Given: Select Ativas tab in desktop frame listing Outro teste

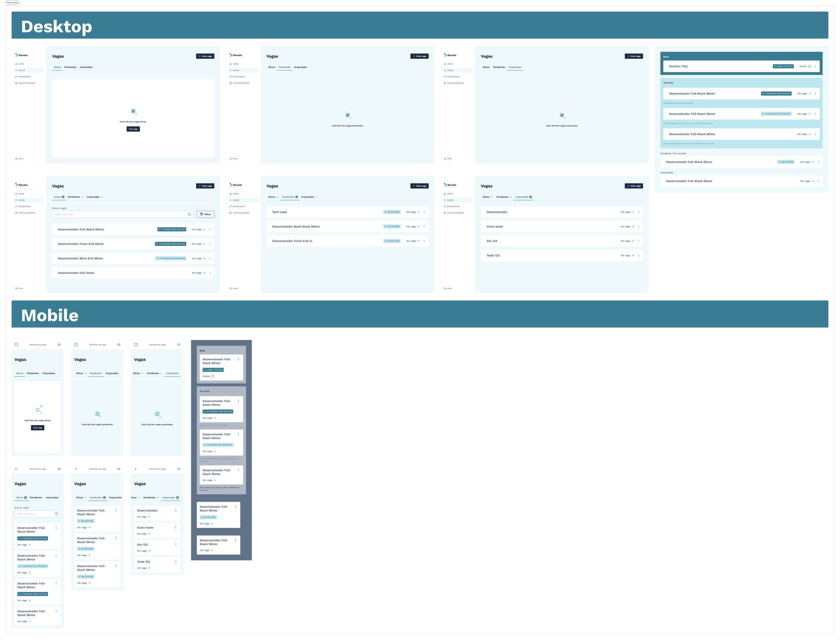Looking at the screenshot, I should [487, 197].
